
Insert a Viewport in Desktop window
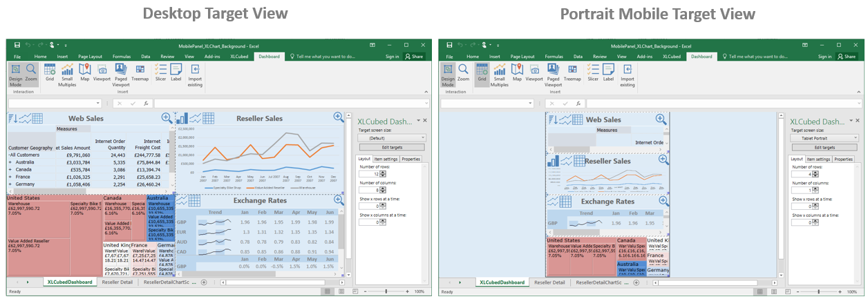[x=102, y=73]
